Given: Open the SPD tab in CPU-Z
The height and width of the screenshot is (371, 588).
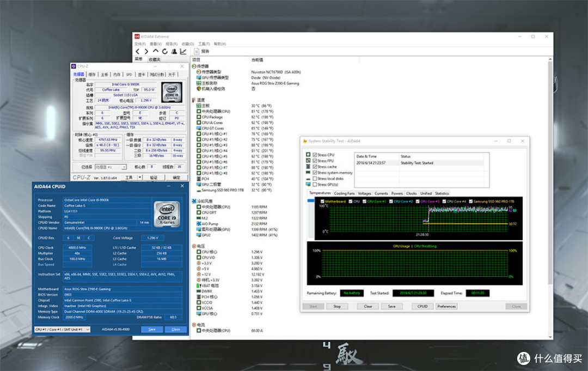Looking at the screenshot, I should (x=129, y=74).
